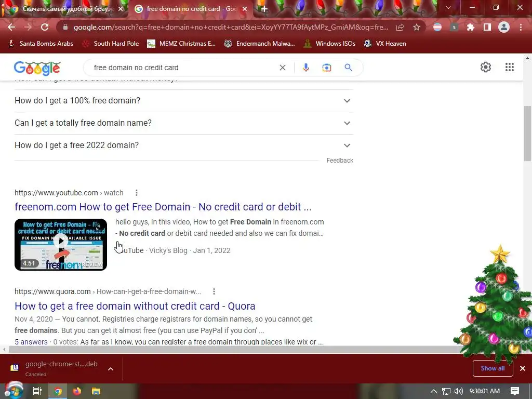Close the downloads bar
Viewport: 532px width, 399px height.
tap(523, 368)
